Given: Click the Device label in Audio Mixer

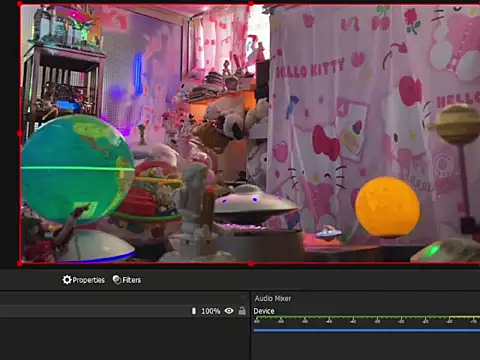Looking at the screenshot, I should 264,311.
